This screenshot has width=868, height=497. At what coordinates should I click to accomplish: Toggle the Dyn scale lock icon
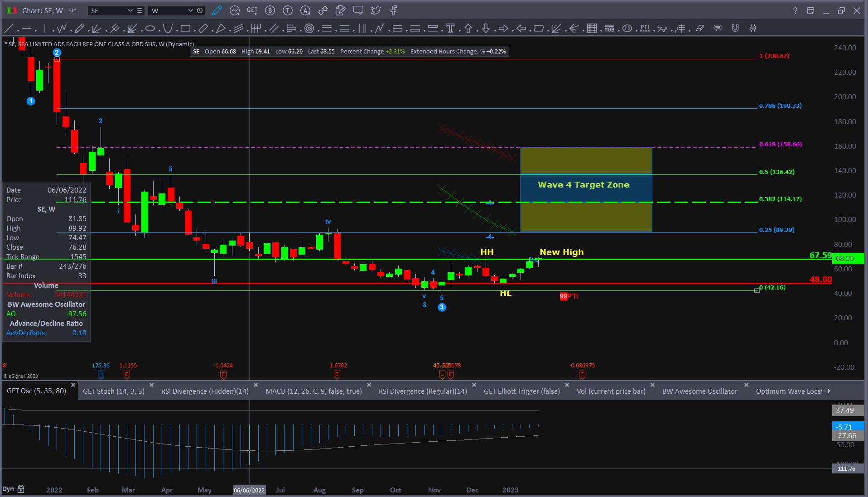point(21,489)
